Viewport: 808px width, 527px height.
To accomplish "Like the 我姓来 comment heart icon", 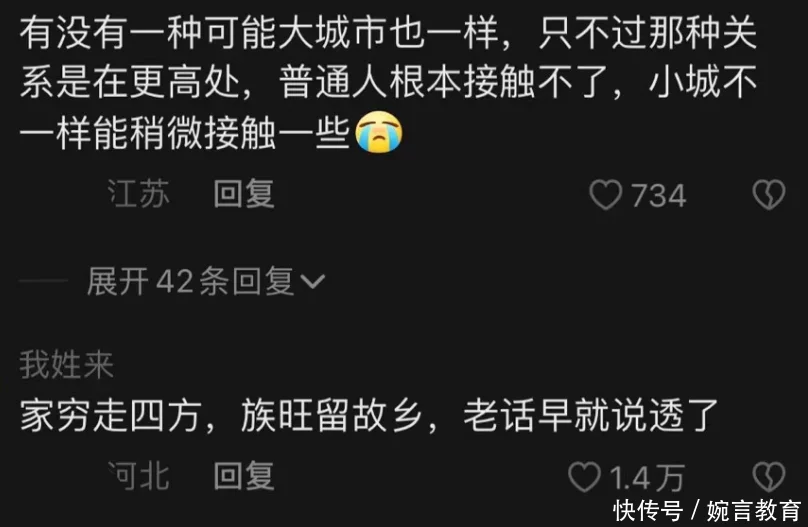I will point(584,477).
